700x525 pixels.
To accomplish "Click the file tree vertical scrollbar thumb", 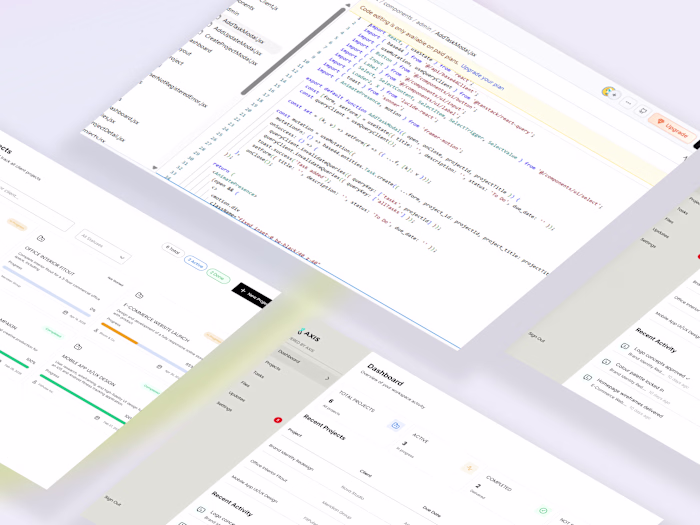I will click(x=294, y=51).
